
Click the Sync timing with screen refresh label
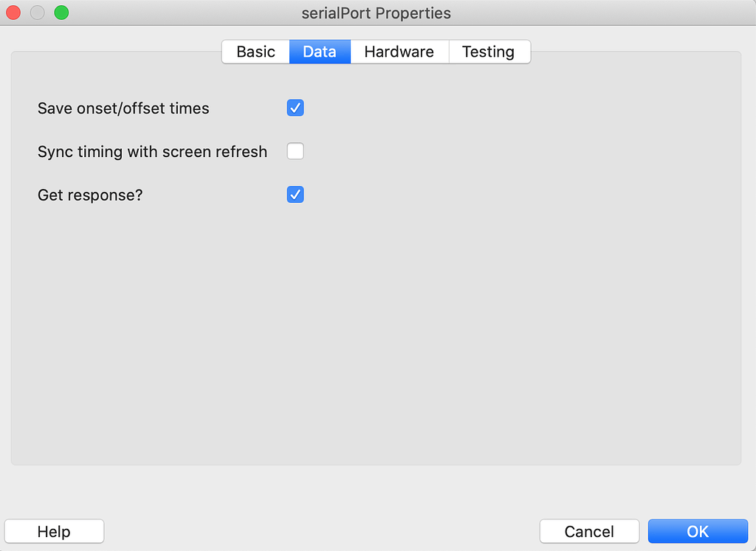tap(152, 152)
